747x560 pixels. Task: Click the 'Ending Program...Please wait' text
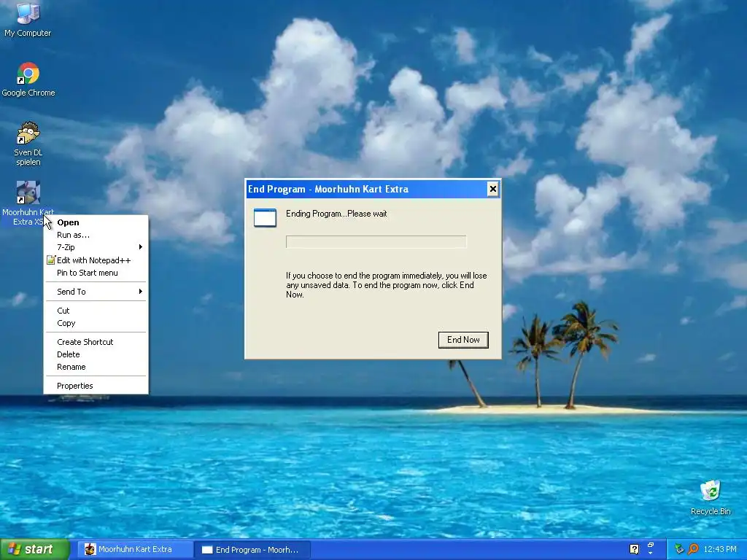click(x=336, y=214)
